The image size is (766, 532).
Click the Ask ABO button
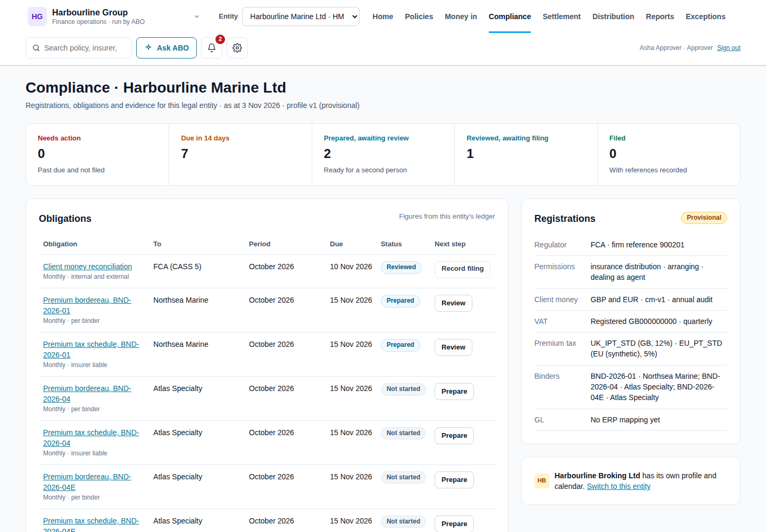coord(166,48)
